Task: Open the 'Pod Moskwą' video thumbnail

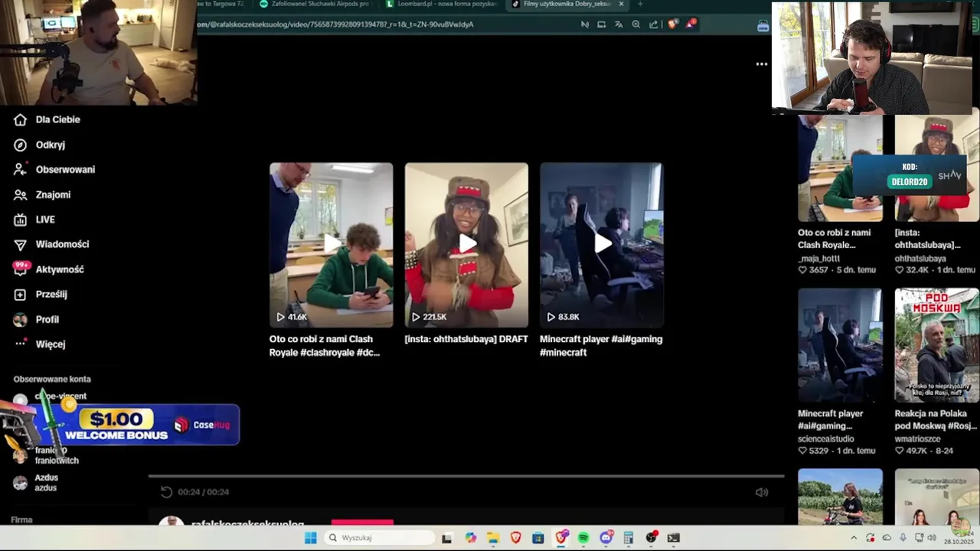Action: [937, 345]
